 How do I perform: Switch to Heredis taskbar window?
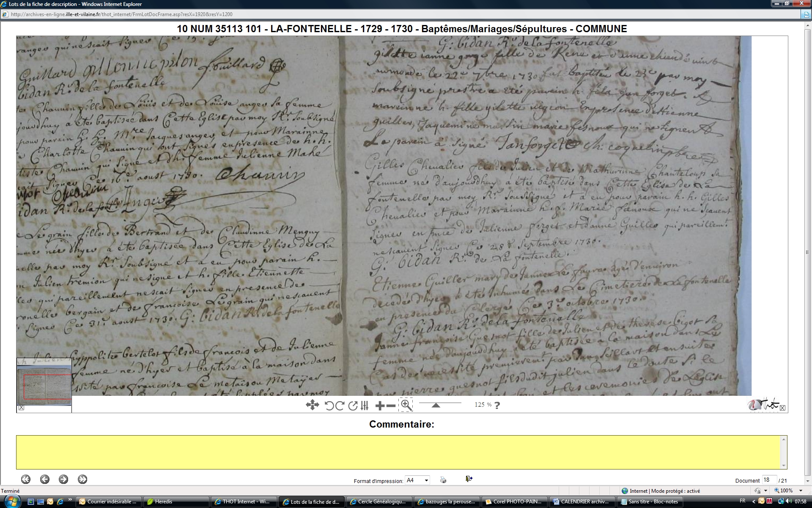coord(176,502)
